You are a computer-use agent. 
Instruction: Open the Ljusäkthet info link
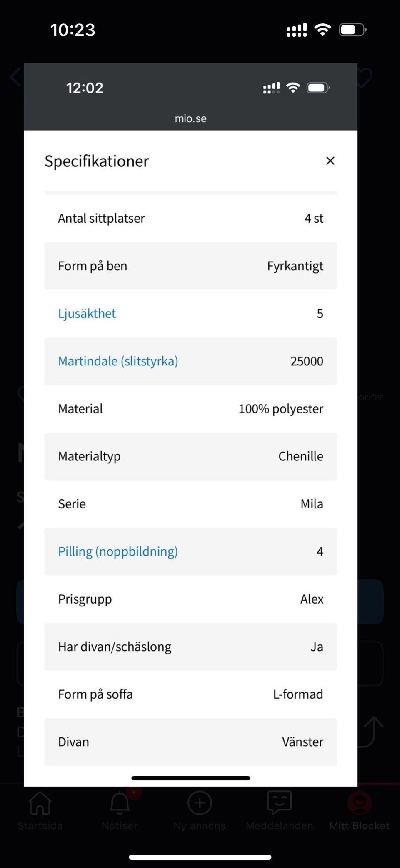tap(87, 314)
